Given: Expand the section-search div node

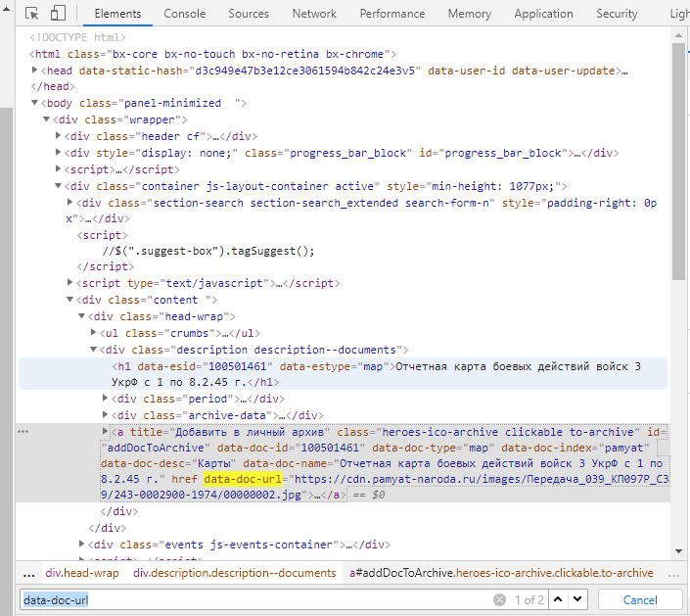Looking at the screenshot, I should click(x=69, y=202).
